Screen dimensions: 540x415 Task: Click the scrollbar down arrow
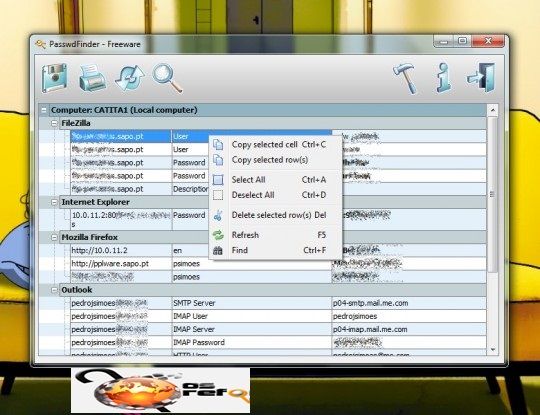point(492,350)
